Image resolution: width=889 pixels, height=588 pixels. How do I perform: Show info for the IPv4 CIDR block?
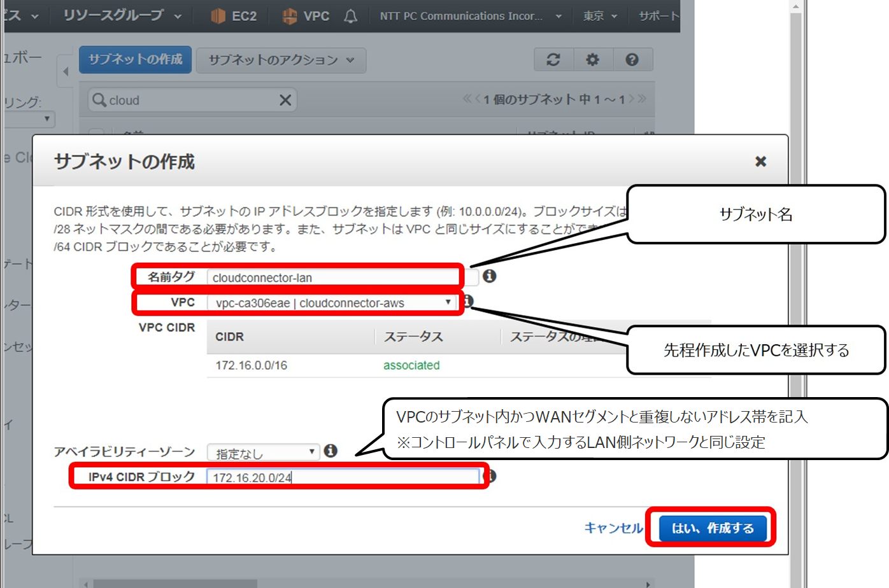(490, 476)
